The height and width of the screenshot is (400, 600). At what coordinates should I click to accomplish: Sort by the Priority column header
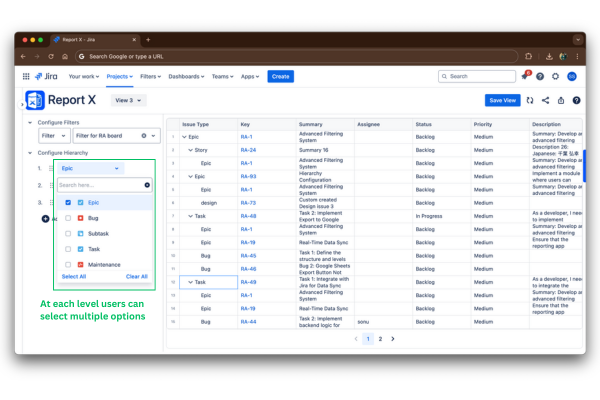483,124
